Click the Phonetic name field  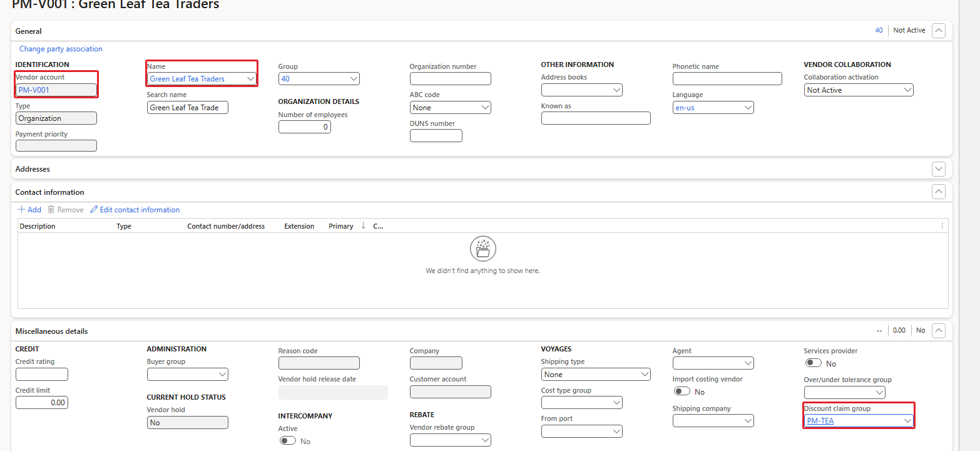tap(727, 79)
